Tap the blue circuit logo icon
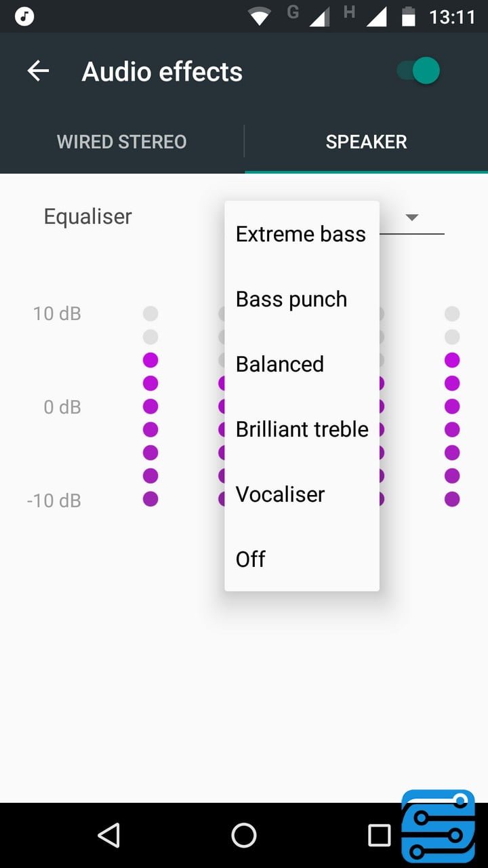488x868 pixels. [439, 826]
